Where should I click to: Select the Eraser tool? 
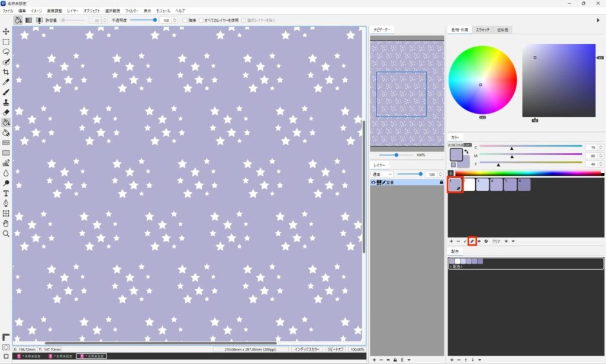pyautogui.click(x=6, y=112)
